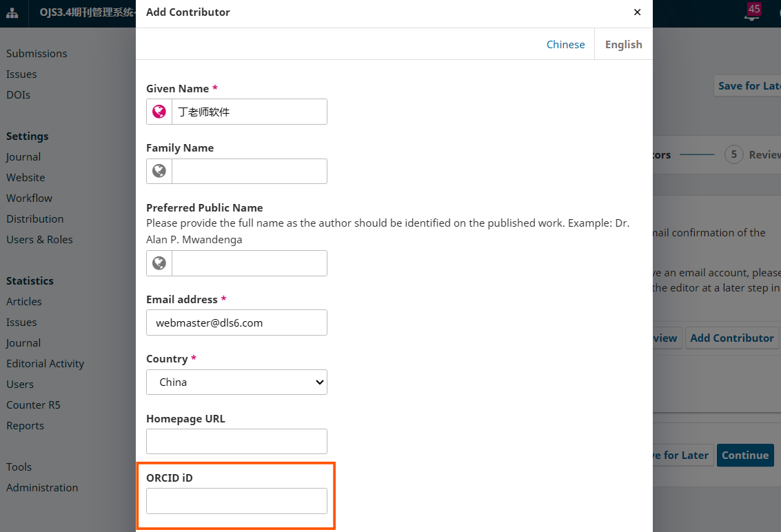781x532 pixels.
Task: Go to Users & Roles settings
Action: pos(39,240)
